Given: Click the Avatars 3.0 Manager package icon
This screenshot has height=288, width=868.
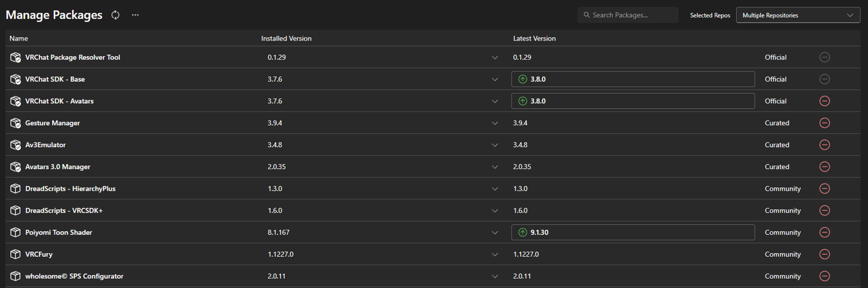Looking at the screenshot, I should tap(16, 167).
